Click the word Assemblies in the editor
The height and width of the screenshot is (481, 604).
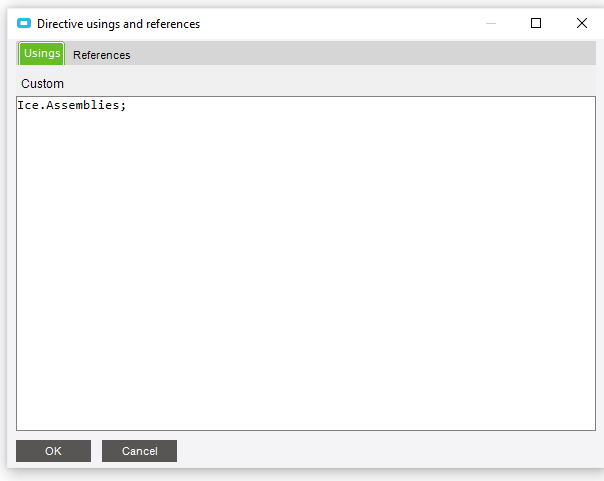coord(82,105)
